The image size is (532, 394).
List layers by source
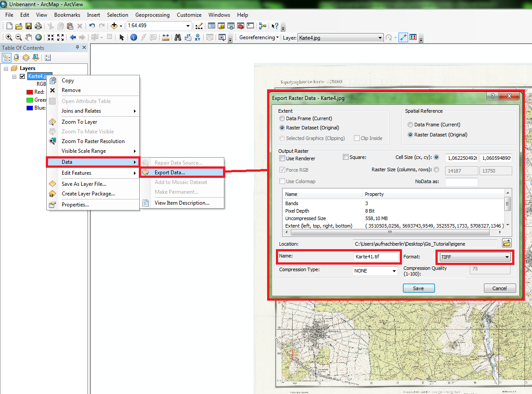pos(16,57)
